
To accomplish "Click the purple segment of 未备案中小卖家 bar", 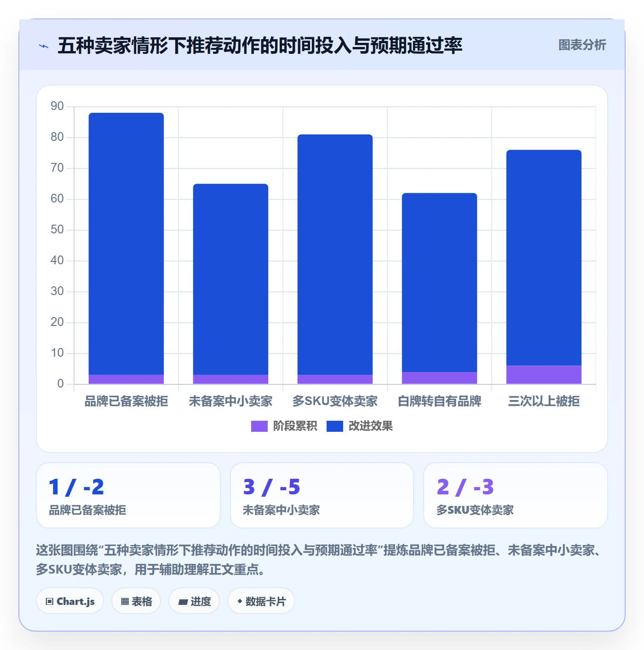I will [x=230, y=379].
